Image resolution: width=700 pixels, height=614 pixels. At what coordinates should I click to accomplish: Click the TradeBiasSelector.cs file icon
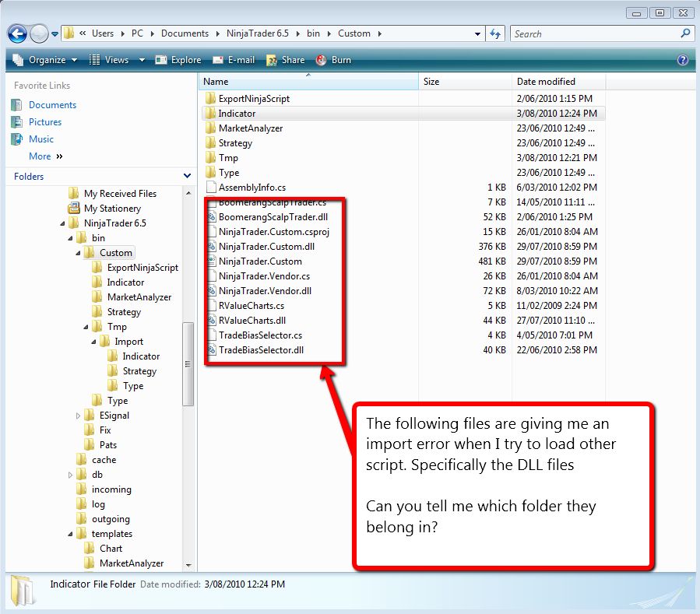[x=212, y=335]
